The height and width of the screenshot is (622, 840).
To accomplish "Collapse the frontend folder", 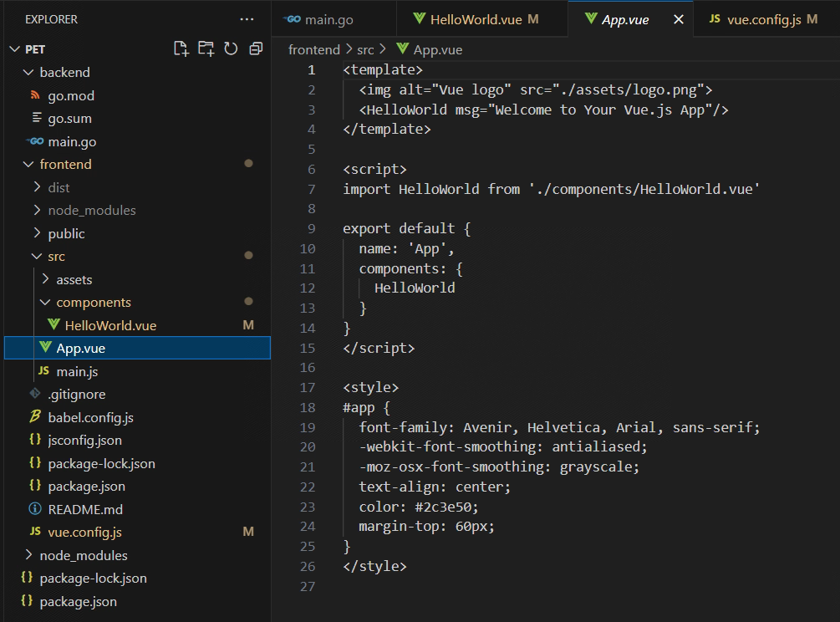I will [28, 165].
